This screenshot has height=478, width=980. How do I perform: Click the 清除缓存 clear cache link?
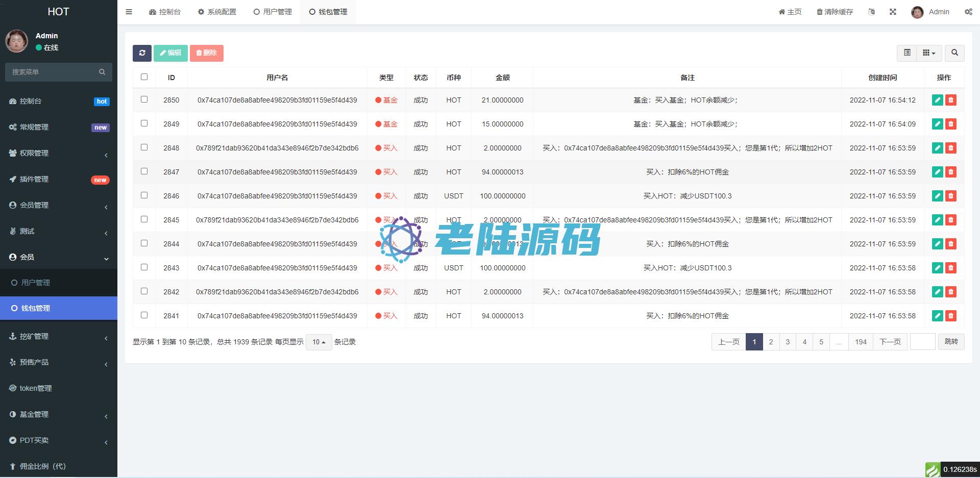[835, 12]
